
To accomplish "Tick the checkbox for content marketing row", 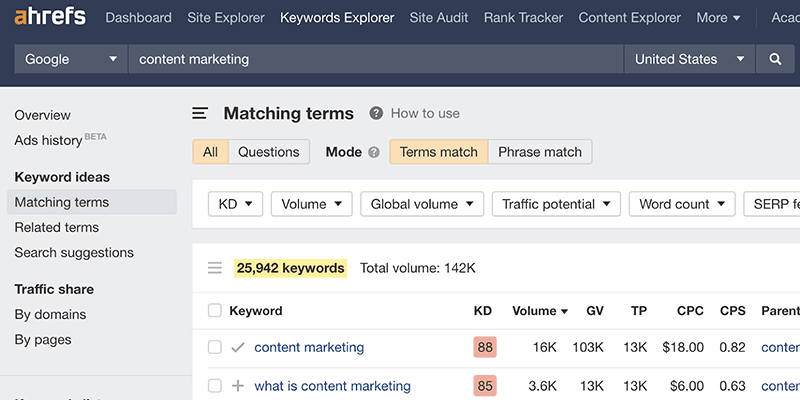I will coord(215,347).
